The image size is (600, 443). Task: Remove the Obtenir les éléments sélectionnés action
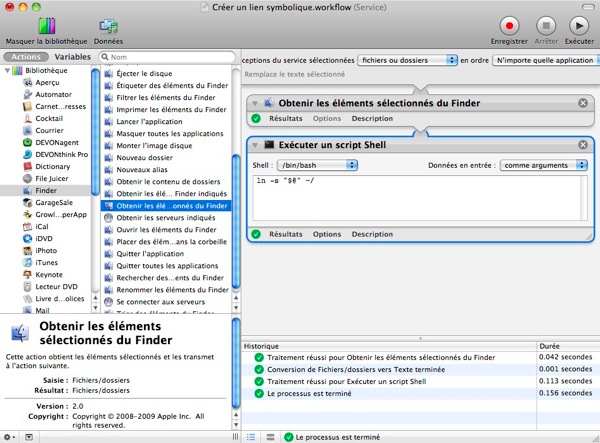[583, 103]
